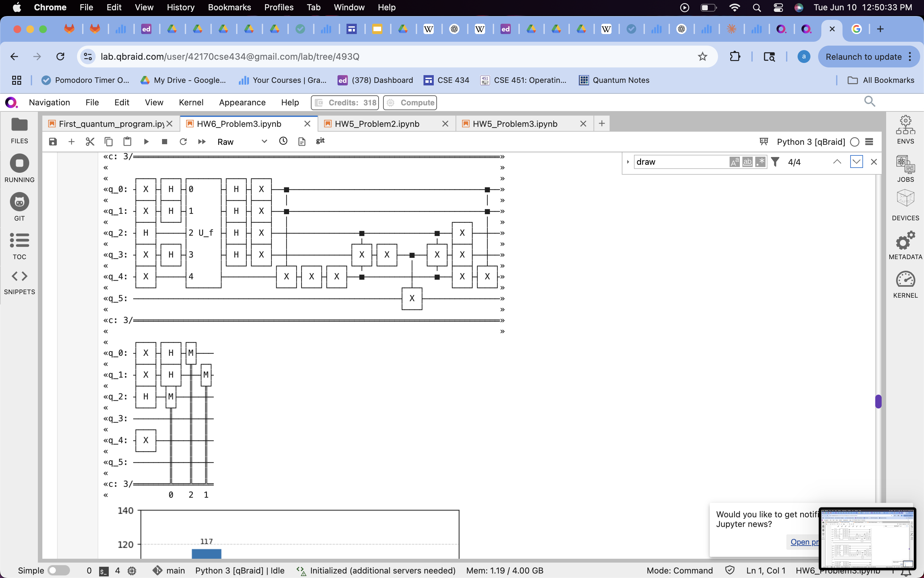Toggle match whole word in search
Image resolution: width=924 pixels, height=578 pixels.
pos(747,162)
